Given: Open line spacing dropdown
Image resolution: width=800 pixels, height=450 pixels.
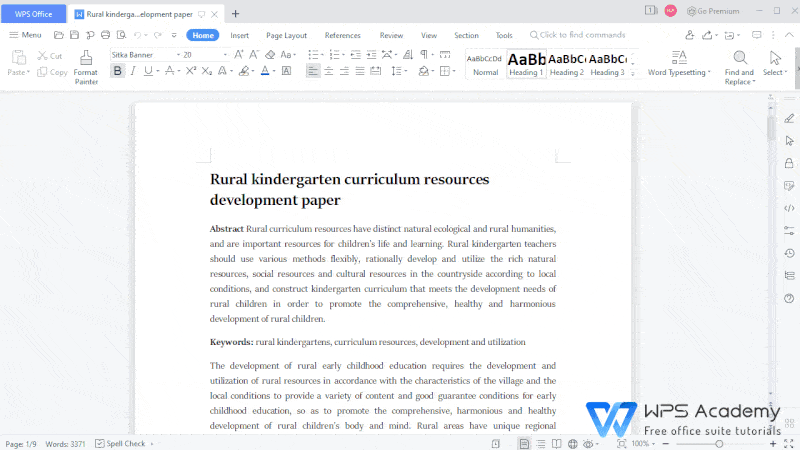Looking at the screenshot, I should point(406,71).
